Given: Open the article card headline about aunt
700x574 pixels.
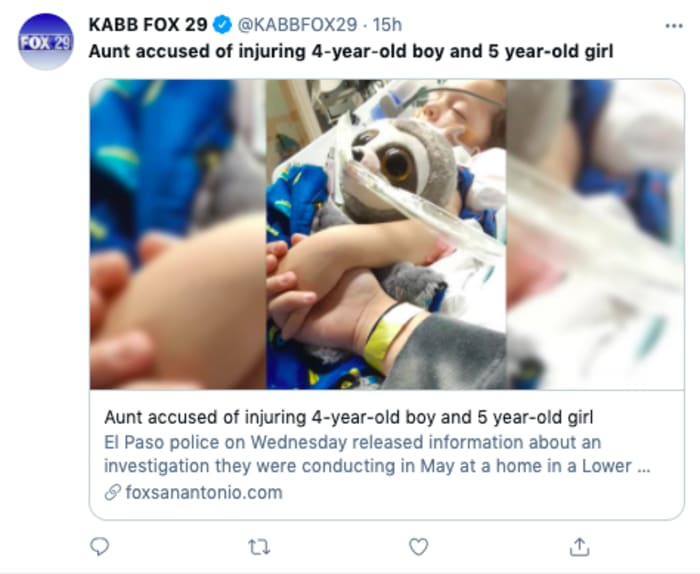Looking at the screenshot, I should coord(349,417).
